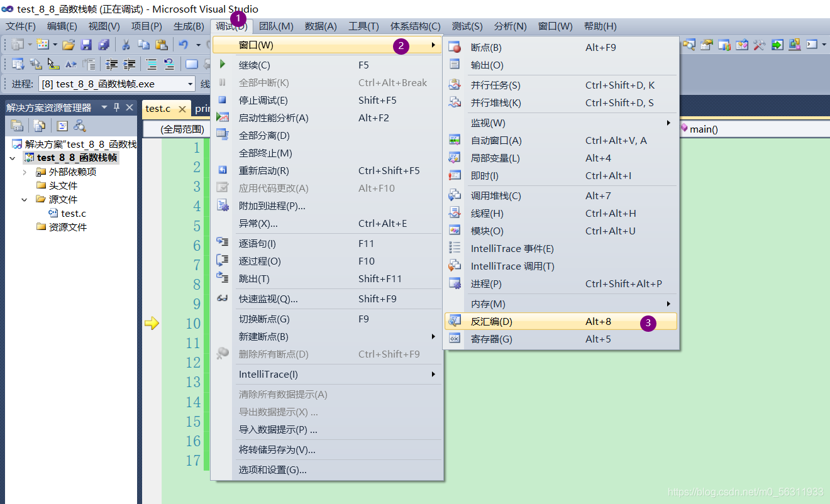Screen dimensions: 830x504
Task: Select main() in the member navigation bar
Action: point(704,129)
